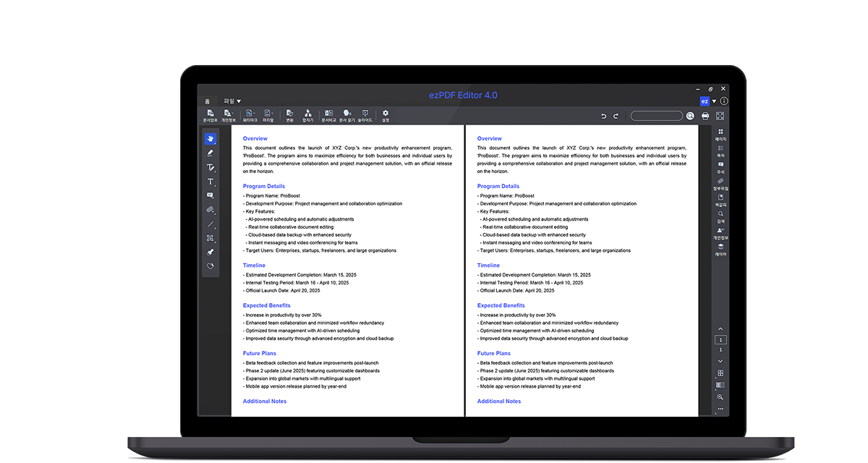The width and height of the screenshot is (868, 463).
Task: Open the two-page view mode options
Action: 720,386
